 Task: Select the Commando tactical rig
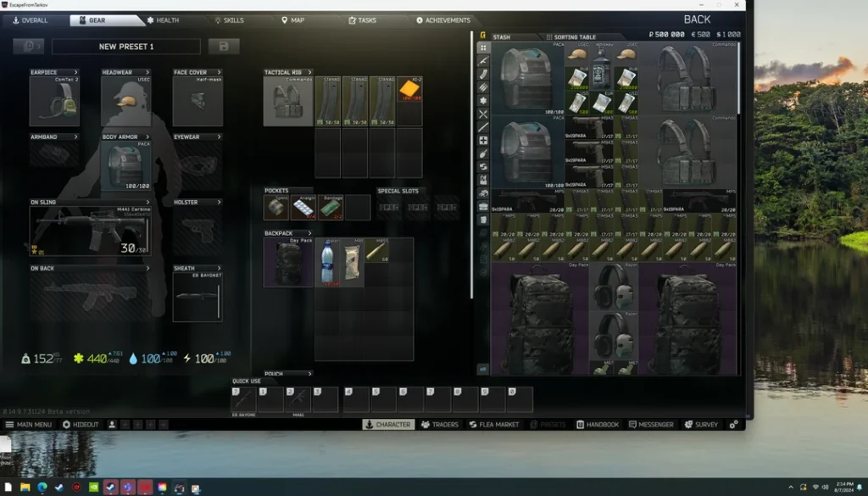pos(288,101)
